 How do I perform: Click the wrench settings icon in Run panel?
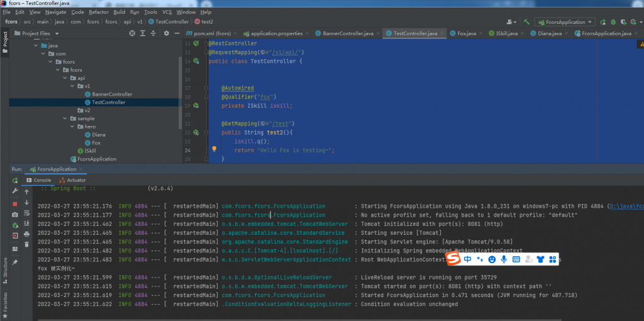[x=15, y=191]
